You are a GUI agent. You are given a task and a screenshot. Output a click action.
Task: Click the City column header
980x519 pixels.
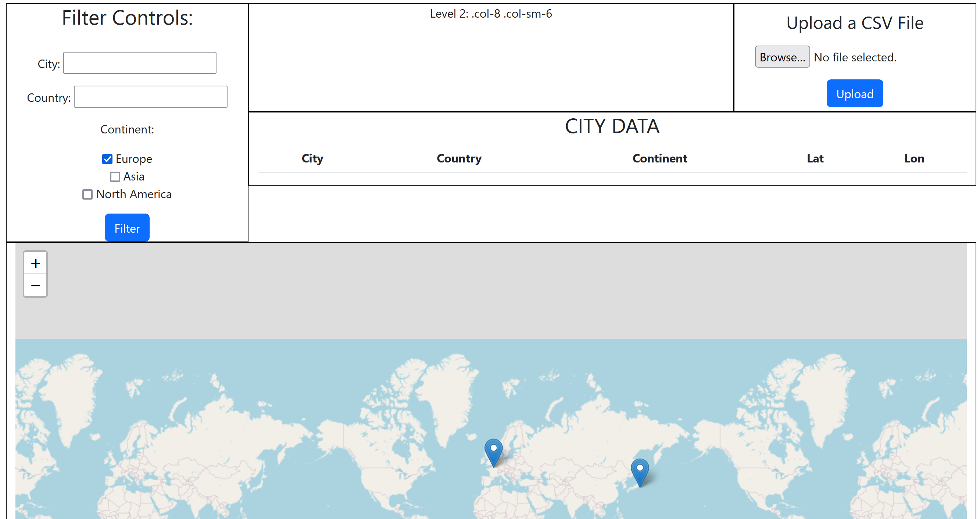[x=312, y=158]
